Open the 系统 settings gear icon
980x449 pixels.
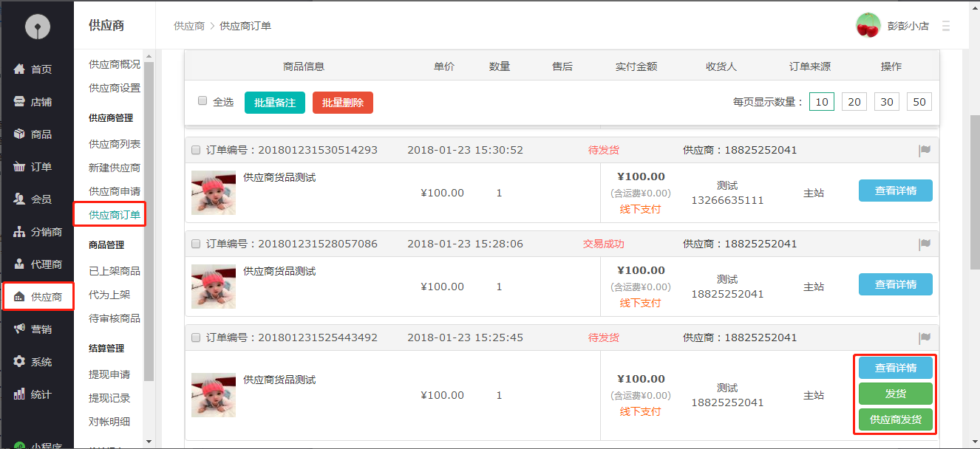tap(20, 362)
